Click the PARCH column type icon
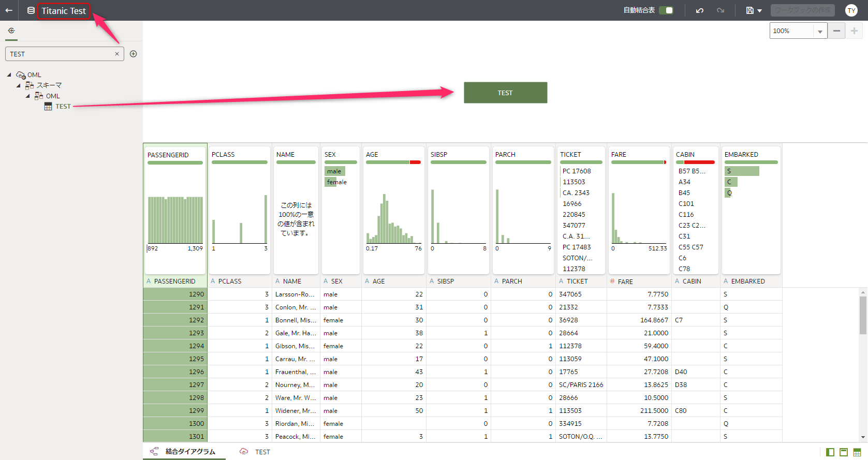 tap(496, 281)
